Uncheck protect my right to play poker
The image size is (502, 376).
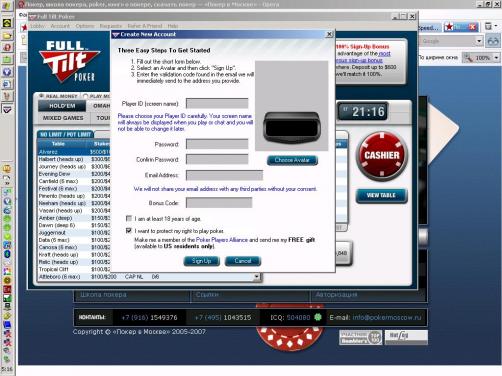tap(129, 230)
